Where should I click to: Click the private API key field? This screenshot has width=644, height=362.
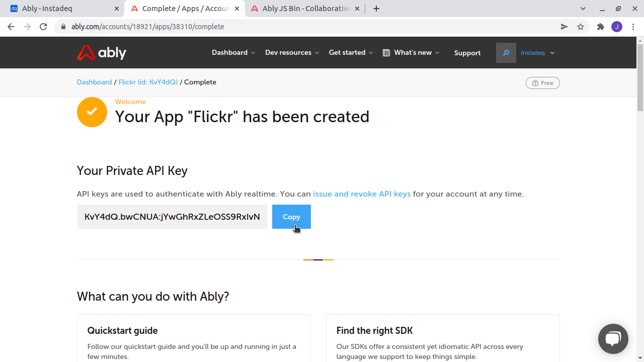point(172,217)
